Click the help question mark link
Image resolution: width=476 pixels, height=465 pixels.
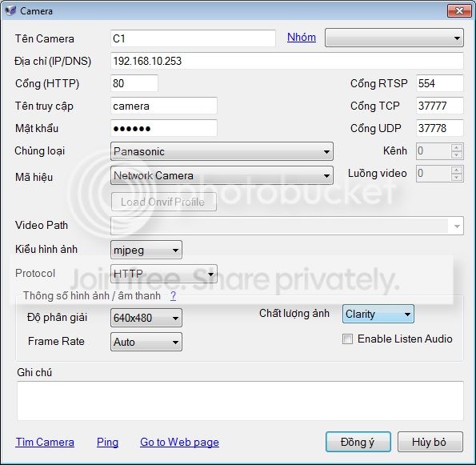point(173,295)
